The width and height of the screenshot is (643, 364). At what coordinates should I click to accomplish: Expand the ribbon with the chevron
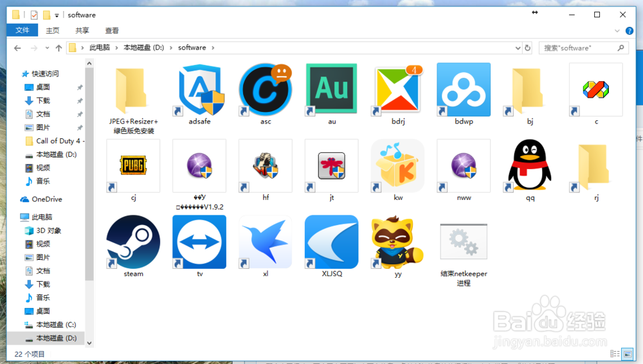(617, 31)
